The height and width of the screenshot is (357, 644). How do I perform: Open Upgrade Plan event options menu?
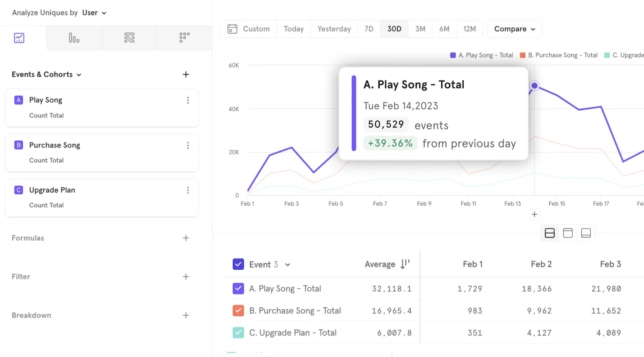click(x=188, y=190)
